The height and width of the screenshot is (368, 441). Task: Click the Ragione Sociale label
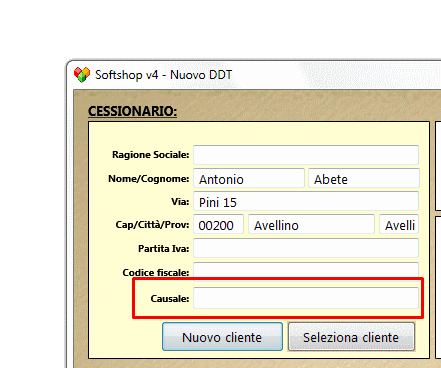coord(150,155)
